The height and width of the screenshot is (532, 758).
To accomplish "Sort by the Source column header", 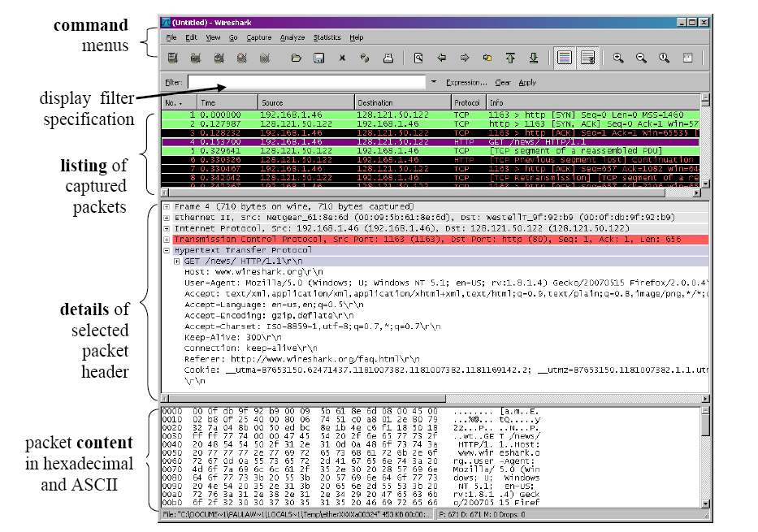I will (306, 102).
